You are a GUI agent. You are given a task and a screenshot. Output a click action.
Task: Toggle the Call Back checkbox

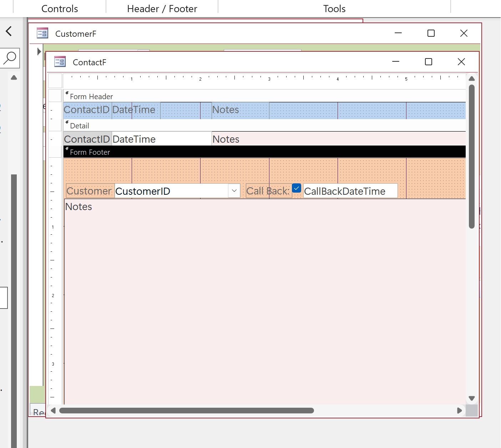[296, 188]
